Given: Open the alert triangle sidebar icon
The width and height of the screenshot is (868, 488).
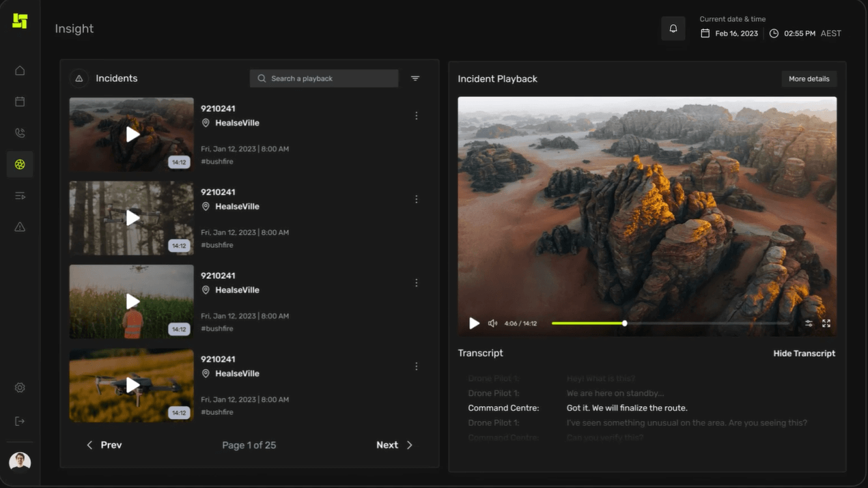Looking at the screenshot, I should click(20, 227).
